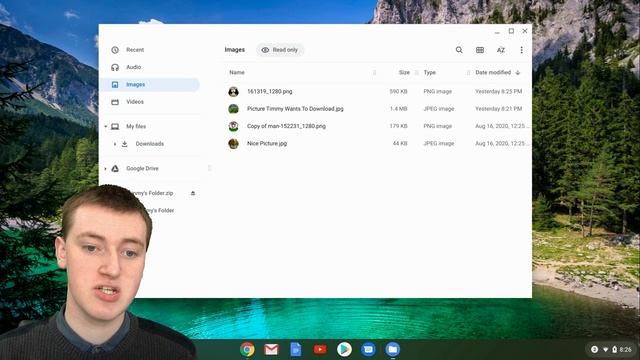640x360 pixels.
Task: Toggle the Date modified sort arrow
Action: (x=518, y=72)
